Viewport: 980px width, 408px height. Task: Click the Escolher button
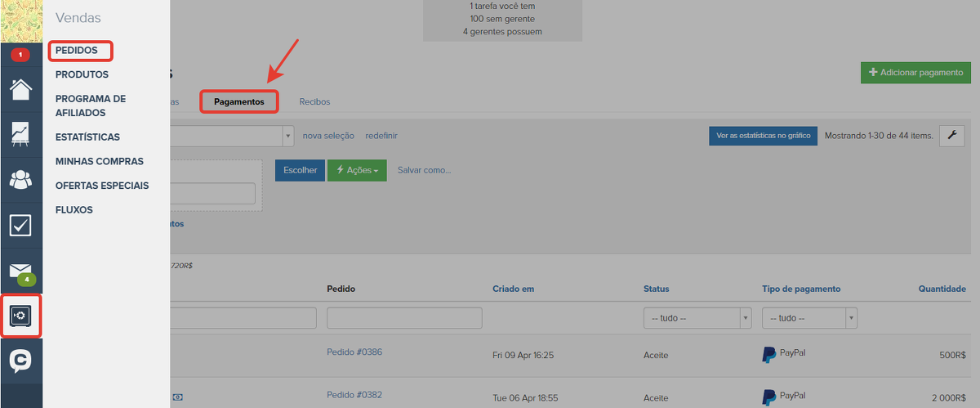point(300,170)
